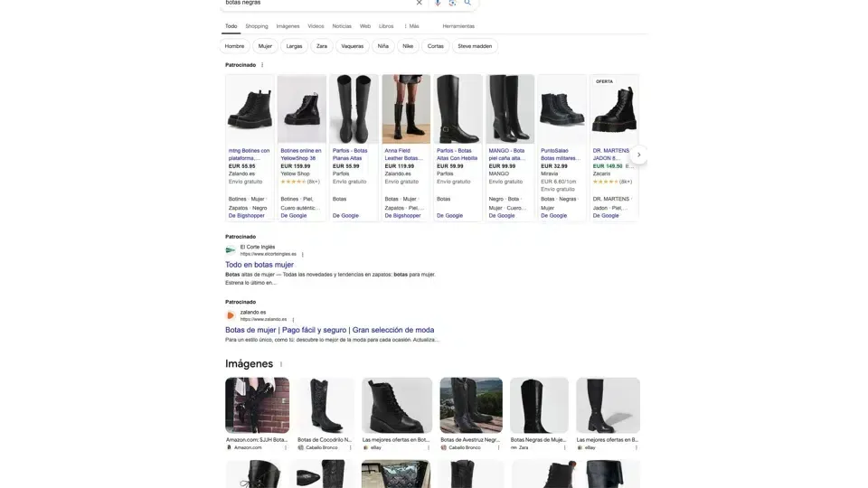Apply the Niña filter chip
Screen dimensions: 868x488
coord(383,46)
